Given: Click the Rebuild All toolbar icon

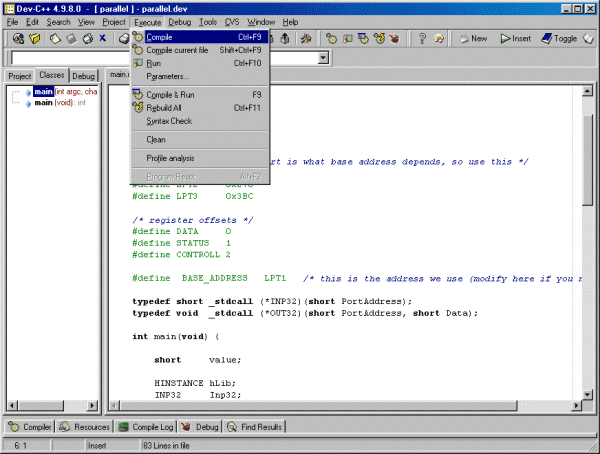Looking at the screenshot, I should tap(379, 38).
